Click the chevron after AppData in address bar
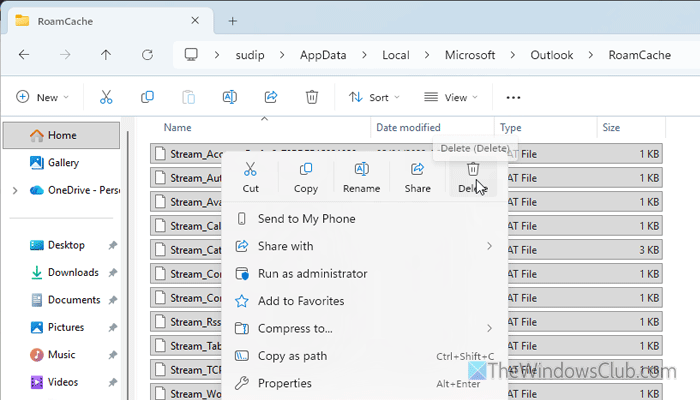Screen dimensions: 700x400 pyautogui.click(x=364, y=55)
